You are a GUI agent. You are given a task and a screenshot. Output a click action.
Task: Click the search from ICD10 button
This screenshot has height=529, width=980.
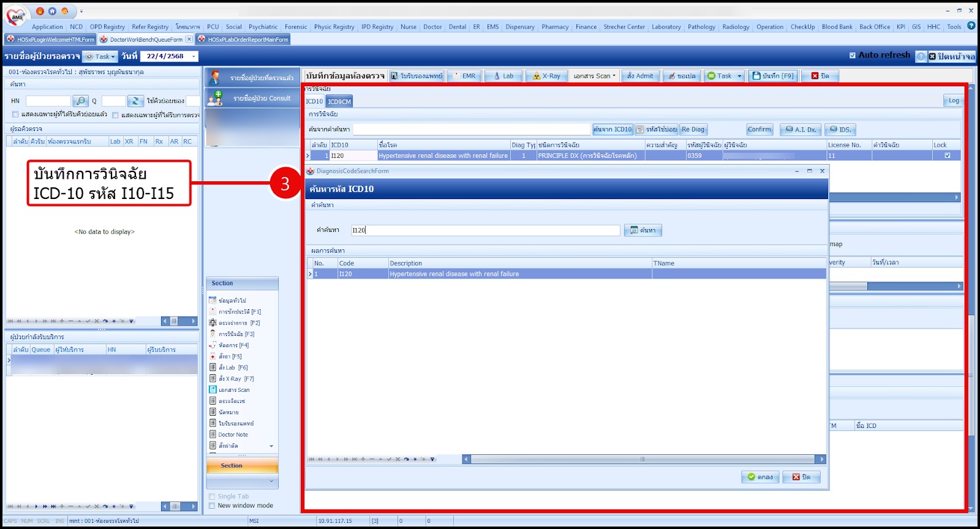pos(612,129)
